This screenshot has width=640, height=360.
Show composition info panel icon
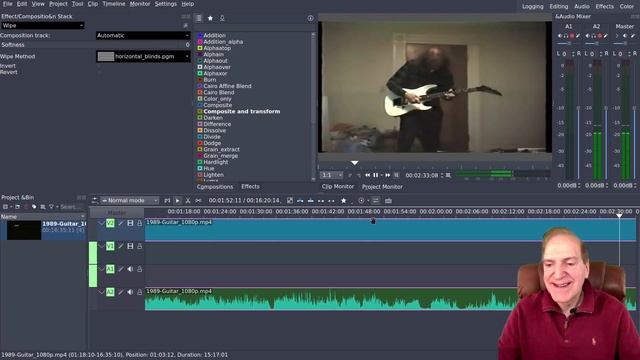[310, 18]
